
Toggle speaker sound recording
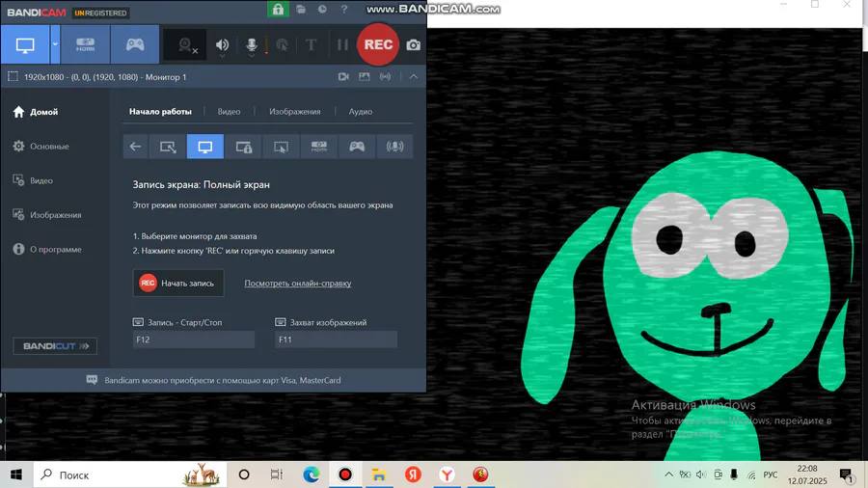click(222, 45)
